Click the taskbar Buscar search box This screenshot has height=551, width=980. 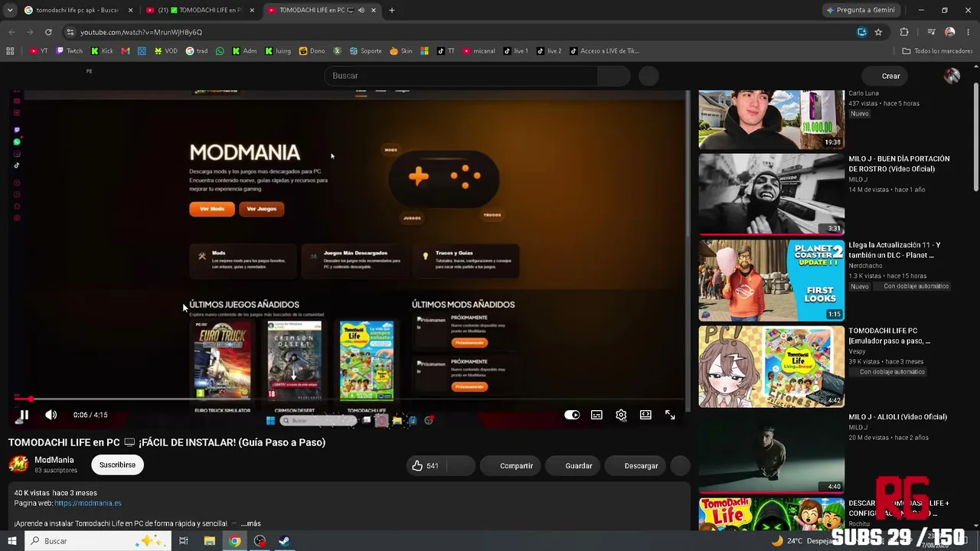[x=98, y=541]
